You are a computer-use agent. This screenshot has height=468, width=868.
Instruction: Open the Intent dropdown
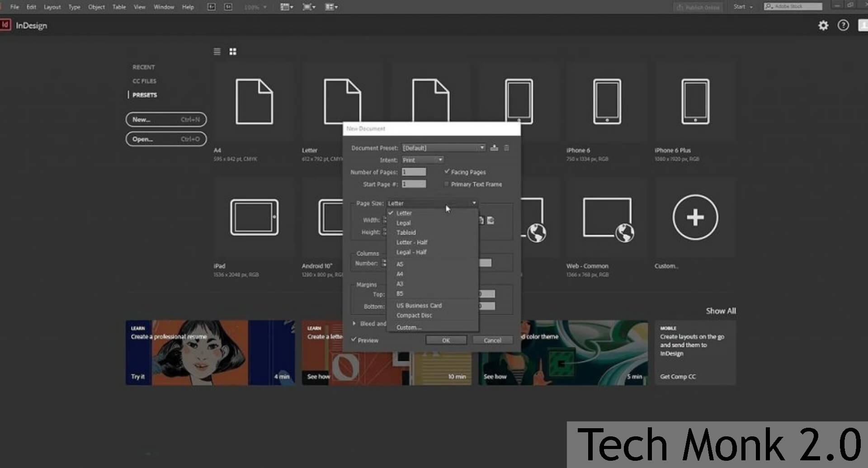point(423,160)
